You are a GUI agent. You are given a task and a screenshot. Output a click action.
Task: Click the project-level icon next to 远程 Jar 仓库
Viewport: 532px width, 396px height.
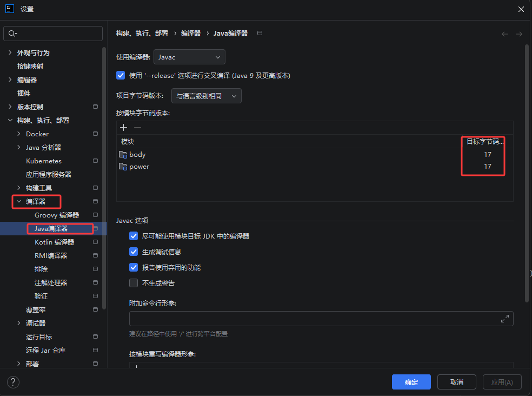(95, 350)
